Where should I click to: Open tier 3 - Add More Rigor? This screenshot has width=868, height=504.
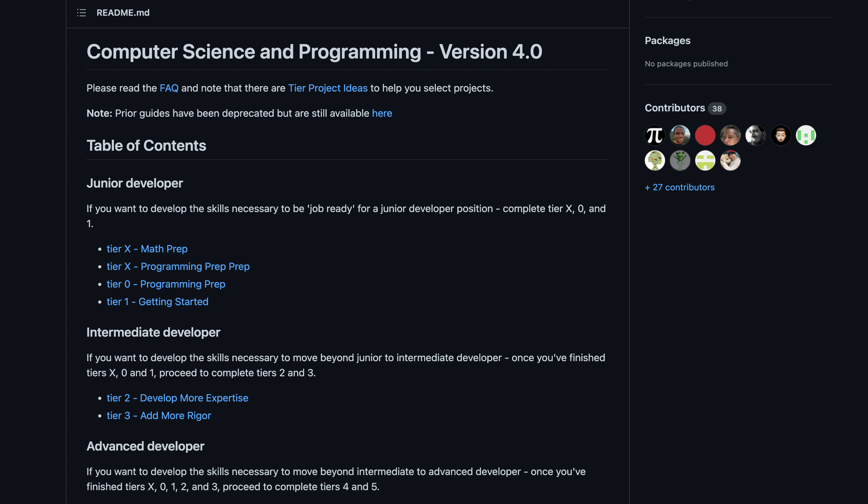click(158, 416)
